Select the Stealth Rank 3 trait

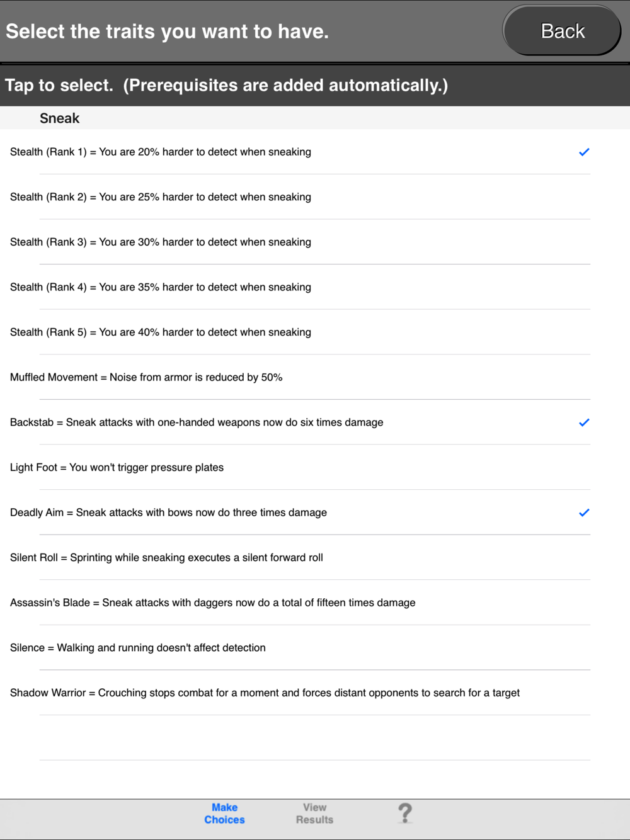point(315,242)
